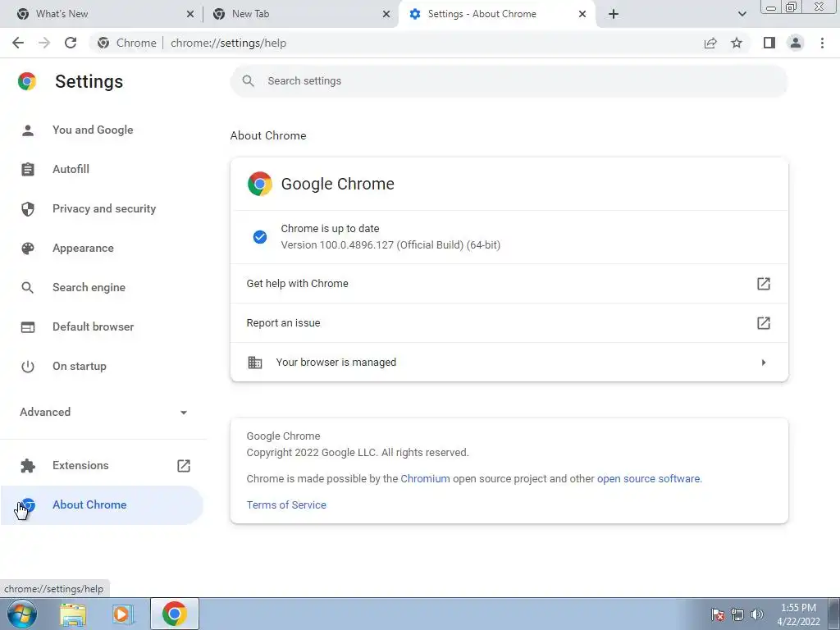Viewport: 840px width, 630px height.
Task: Click the clipboard icon beside Autofill
Action: [28, 169]
